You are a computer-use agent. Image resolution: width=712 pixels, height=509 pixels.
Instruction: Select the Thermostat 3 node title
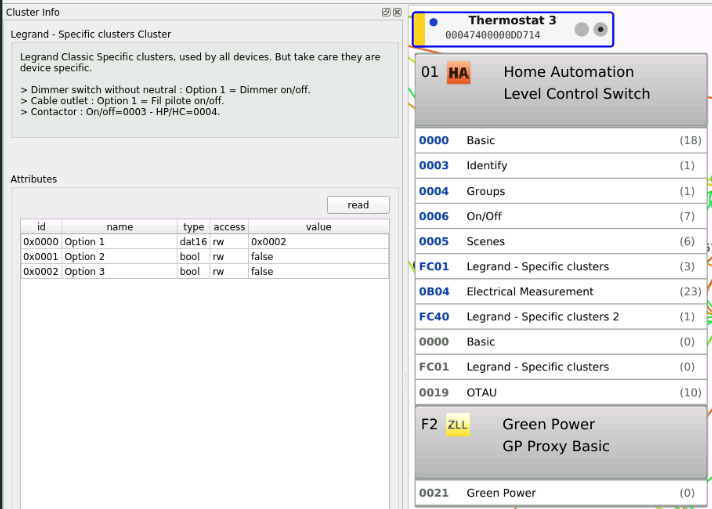click(512, 20)
